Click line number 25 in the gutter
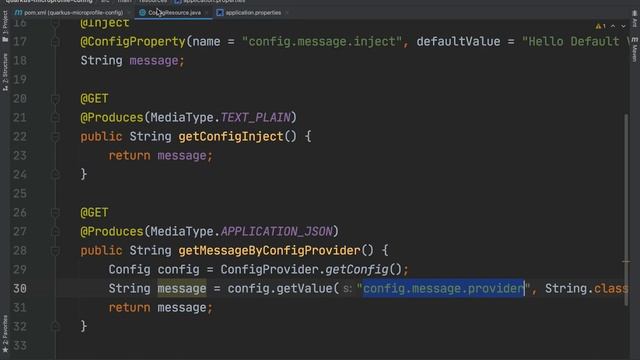Screen dimensions: 640x360 pyautogui.click(x=20, y=193)
